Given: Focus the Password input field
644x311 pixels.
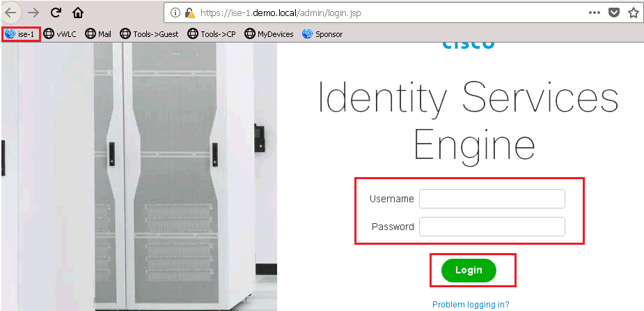Looking at the screenshot, I should point(492,227).
